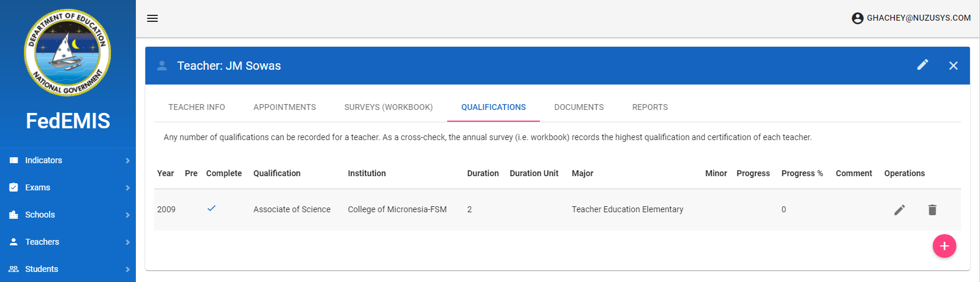Switch to the Teacher Info tab

(197, 107)
